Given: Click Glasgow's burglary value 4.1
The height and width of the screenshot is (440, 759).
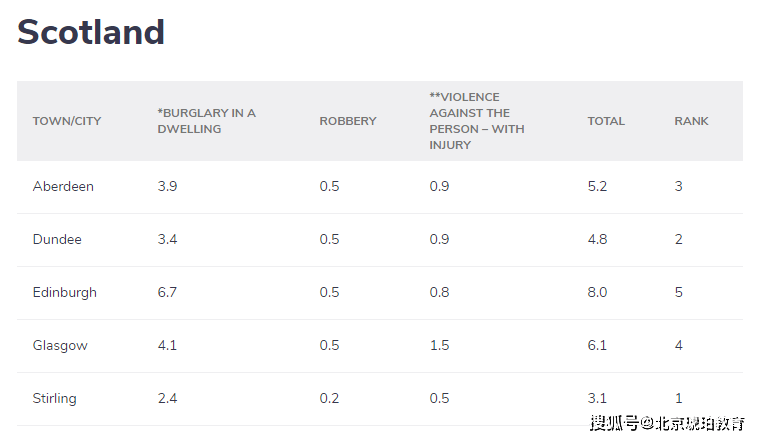Looking at the screenshot, I should [168, 346].
